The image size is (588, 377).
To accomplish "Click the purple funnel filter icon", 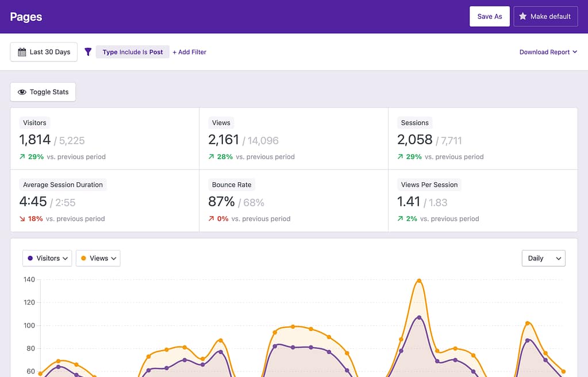I will [x=88, y=52].
